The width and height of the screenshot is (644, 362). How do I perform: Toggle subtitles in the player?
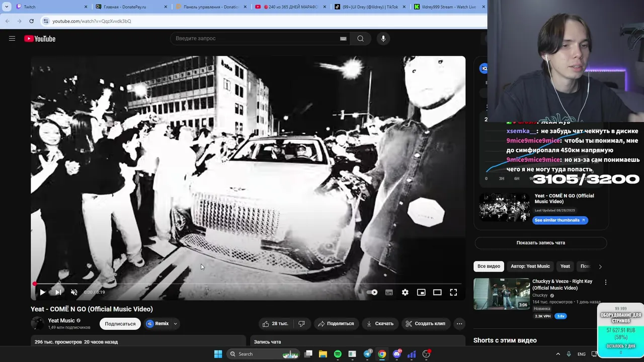(389, 292)
